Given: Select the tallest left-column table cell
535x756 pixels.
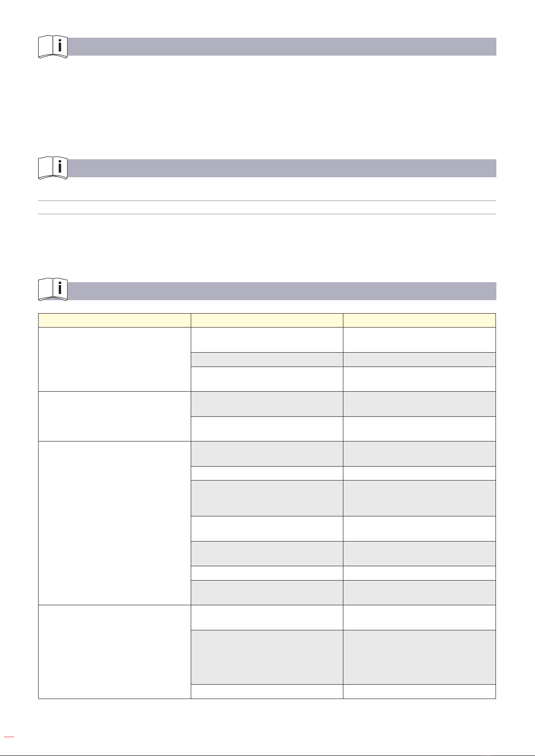Looking at the screenshot, I should tap(114, 523).
